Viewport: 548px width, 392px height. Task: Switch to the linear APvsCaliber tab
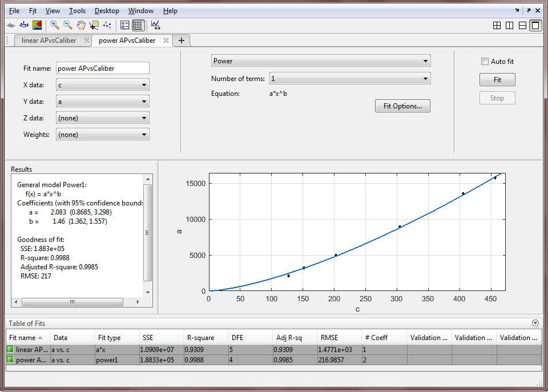[x=49, y=41]
